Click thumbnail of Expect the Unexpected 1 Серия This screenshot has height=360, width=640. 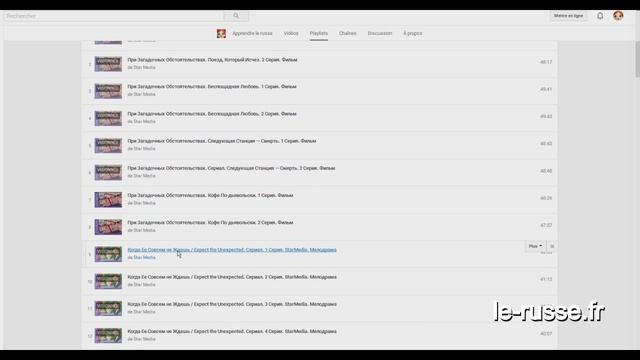click(108, 254)
